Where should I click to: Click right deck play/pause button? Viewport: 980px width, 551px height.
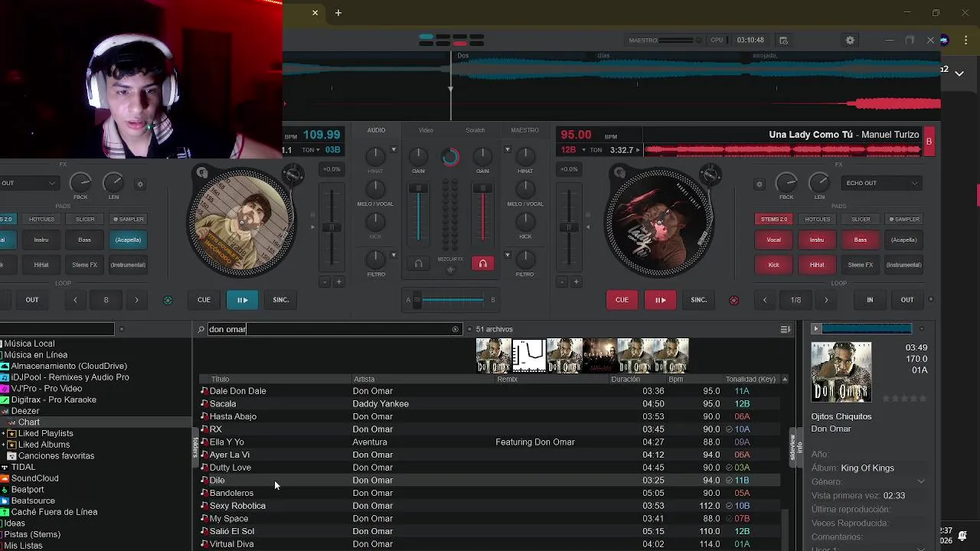[660, 300]
